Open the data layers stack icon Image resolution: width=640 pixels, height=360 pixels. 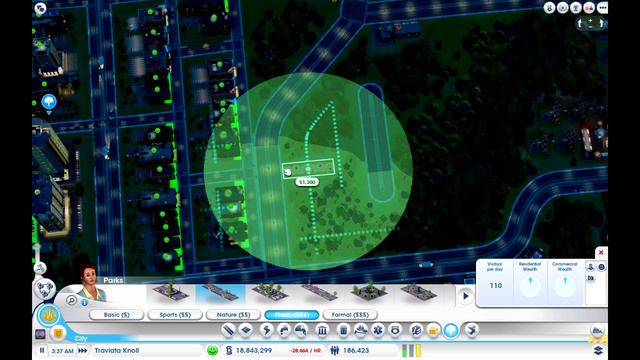click(598, 350)
